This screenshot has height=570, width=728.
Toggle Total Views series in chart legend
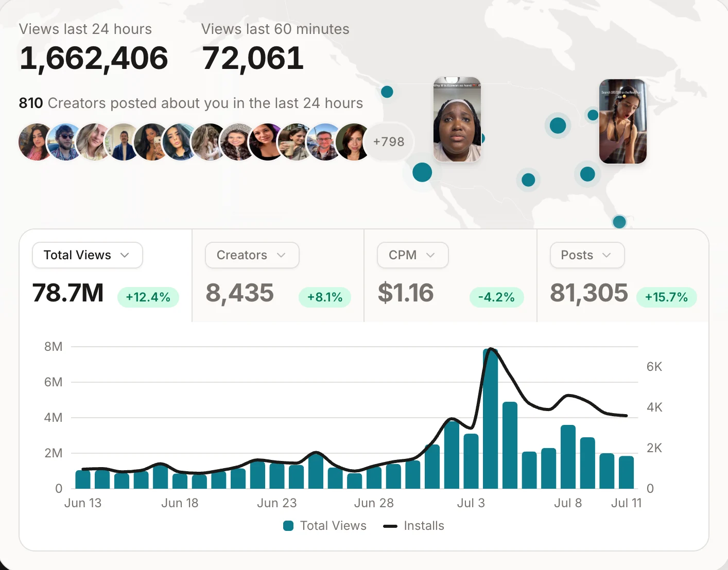click(325, 526)
